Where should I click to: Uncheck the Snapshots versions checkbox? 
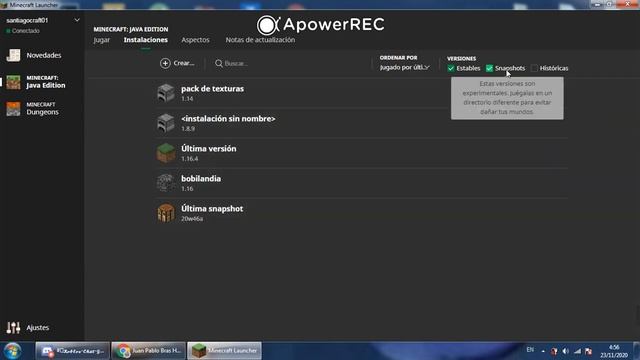point(489,68)
